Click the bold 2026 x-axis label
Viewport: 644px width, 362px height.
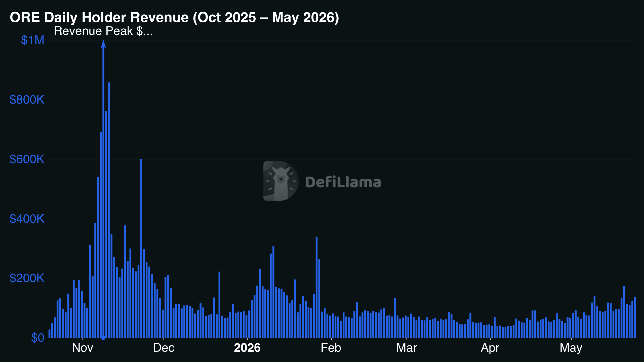[x=247, y=348]
